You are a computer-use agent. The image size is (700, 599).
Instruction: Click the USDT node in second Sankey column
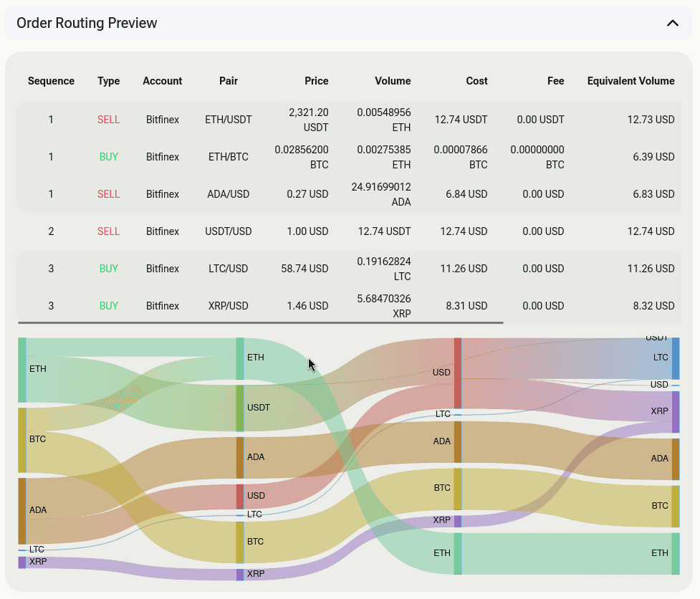pos(240,408)
